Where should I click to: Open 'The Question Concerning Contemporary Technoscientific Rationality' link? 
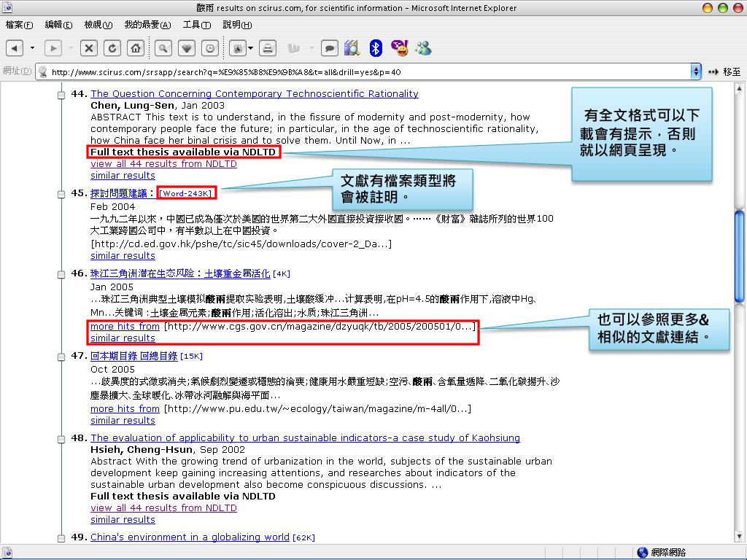255,94
